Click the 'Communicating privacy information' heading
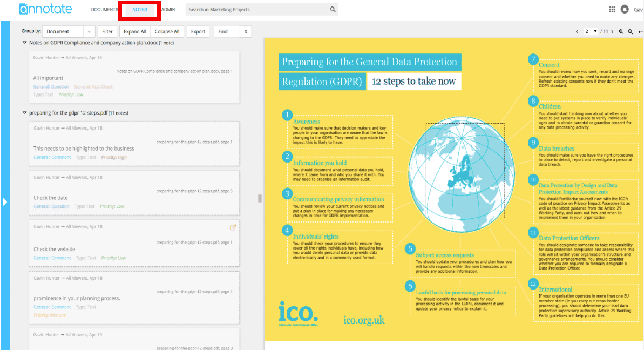 pyautogui.click(x=338, y=199)
